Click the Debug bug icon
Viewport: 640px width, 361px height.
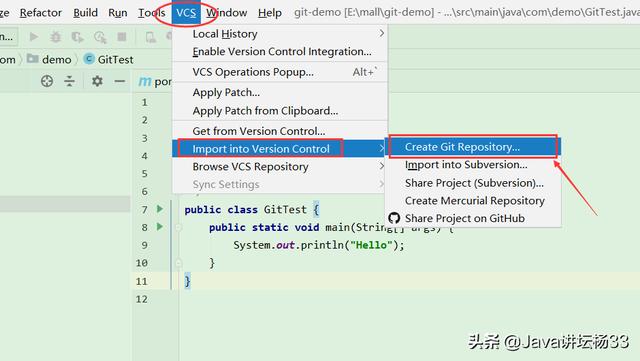point(56,37)
